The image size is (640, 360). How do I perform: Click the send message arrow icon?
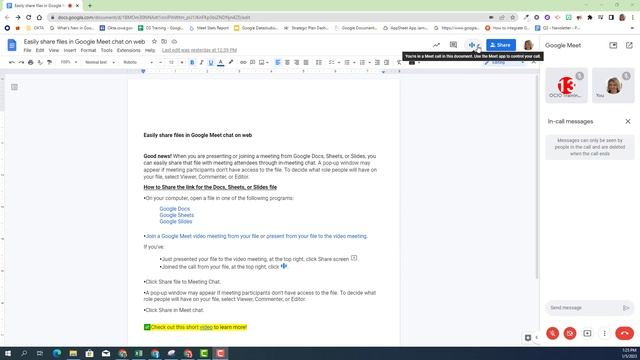pyautogui.click(x=626, y=308)
